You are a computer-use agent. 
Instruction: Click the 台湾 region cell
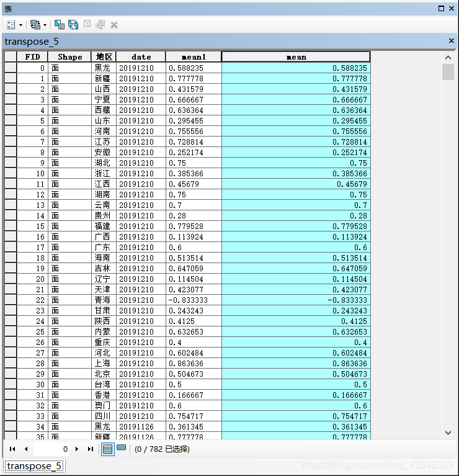coord(104,384)
